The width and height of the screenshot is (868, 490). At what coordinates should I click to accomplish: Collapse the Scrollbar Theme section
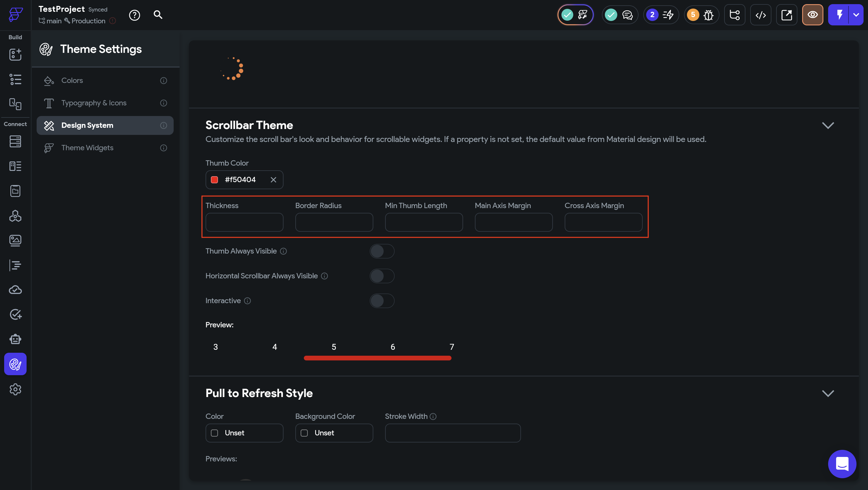[828, 125]
